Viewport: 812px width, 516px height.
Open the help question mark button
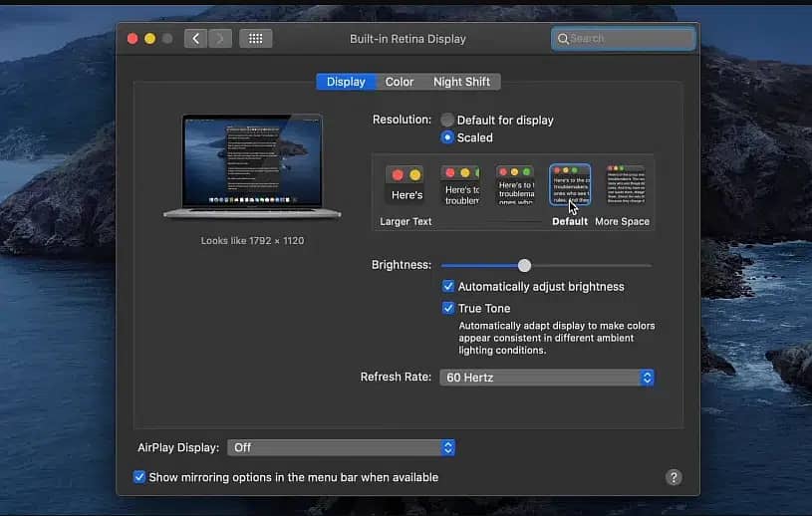[674, 477]
